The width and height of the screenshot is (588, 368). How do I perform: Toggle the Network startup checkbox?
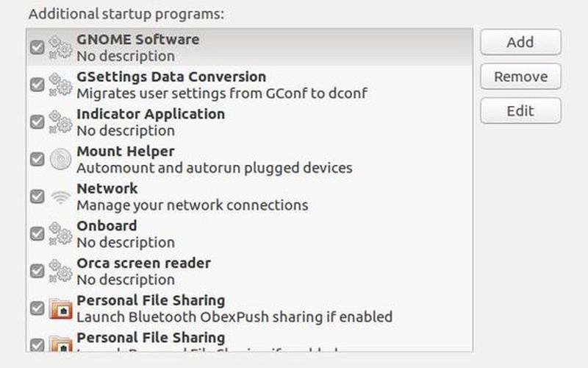pos(37,197)
